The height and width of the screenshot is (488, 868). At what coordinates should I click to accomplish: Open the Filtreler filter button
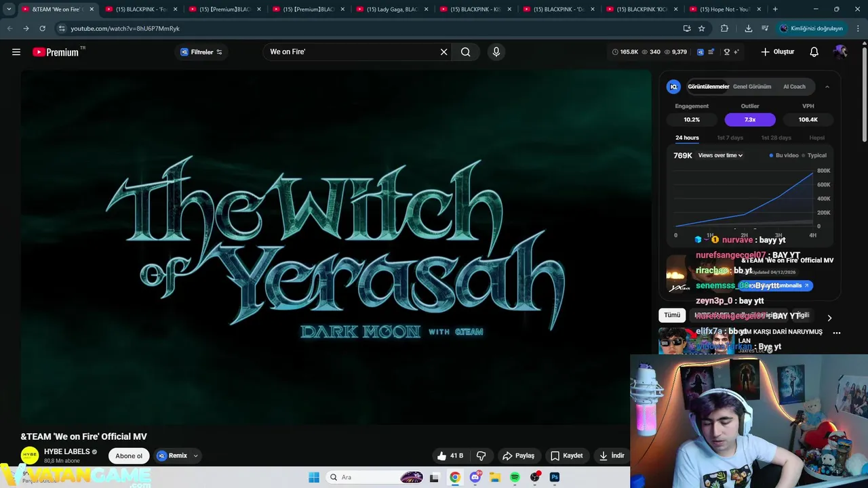(x=201, y=52)
